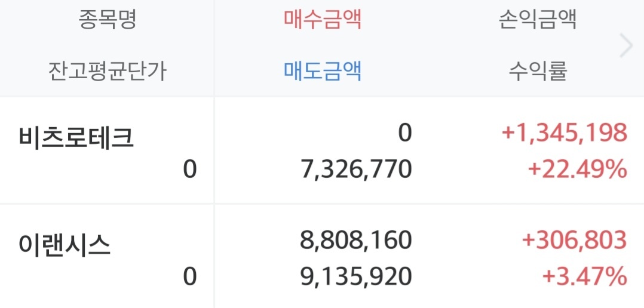This screenshot has height=308, width=644.
Task: Select the 8,808,160 buy amount
Action: click(355, 241)
